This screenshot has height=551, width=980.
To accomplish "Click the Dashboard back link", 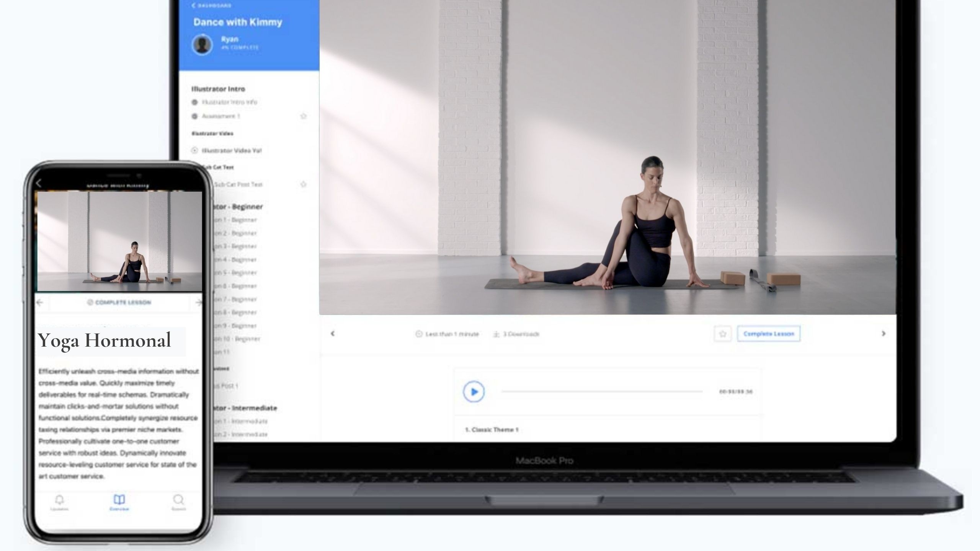I will [211, 5].
